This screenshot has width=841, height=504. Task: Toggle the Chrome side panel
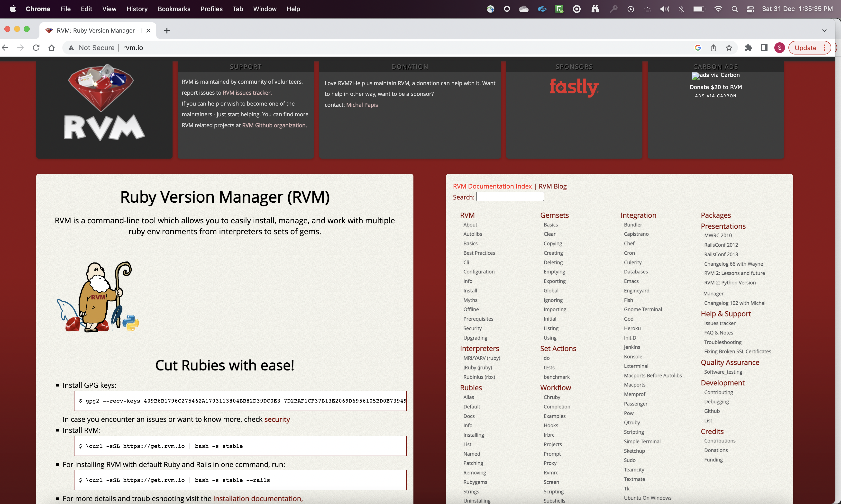[x=764, y=48]
